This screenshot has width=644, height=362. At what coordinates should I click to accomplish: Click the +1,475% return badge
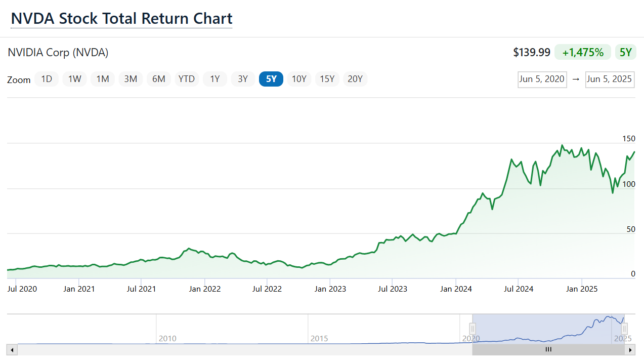582,52
